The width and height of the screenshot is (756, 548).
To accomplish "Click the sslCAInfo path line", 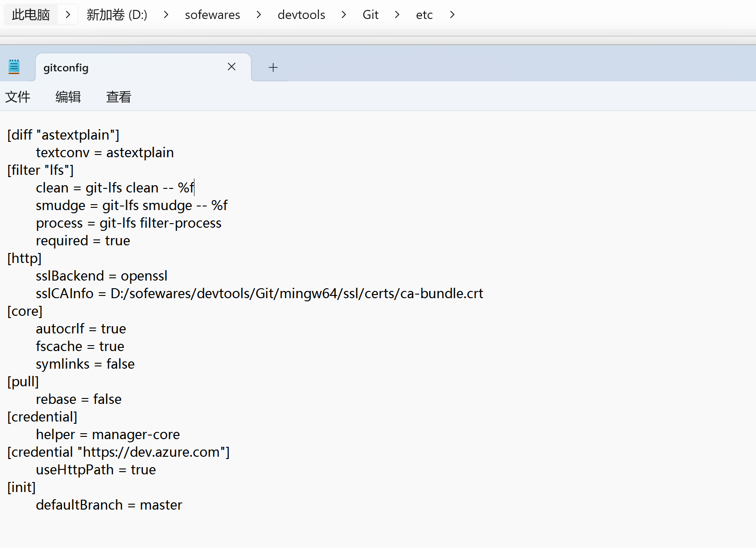I will 260,293.
